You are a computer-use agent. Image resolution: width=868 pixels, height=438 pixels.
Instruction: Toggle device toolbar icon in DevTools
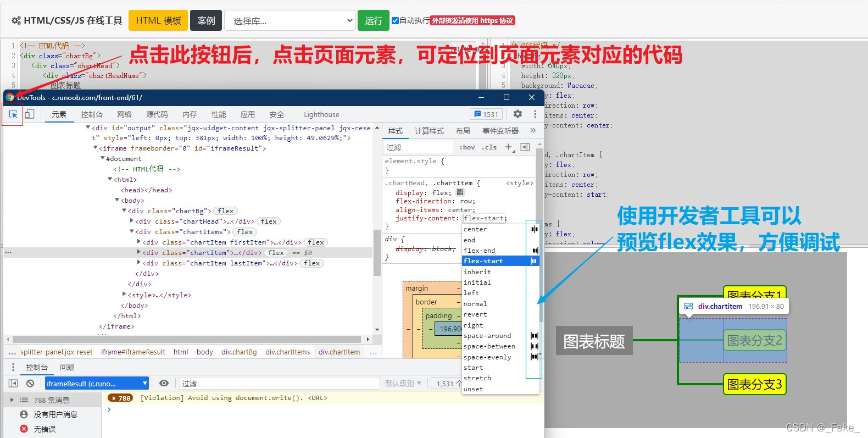click(30, 114)
